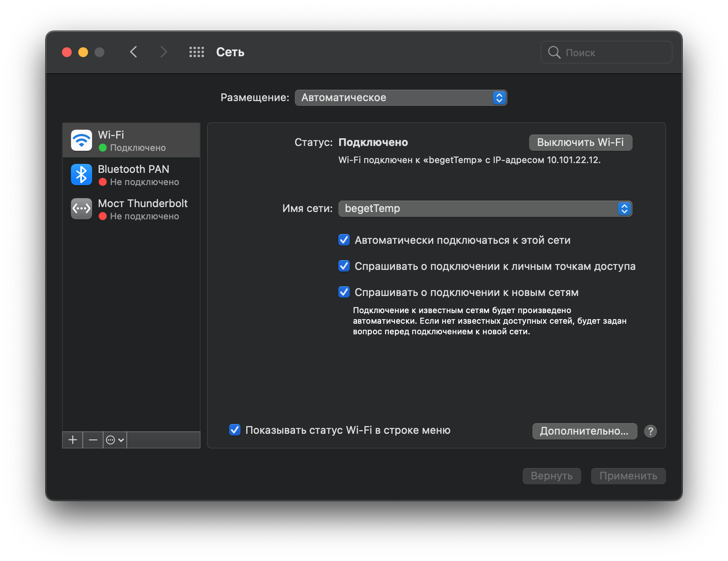Click the Применить button
The width and height of the screenshot is (728, 561).
pyautogui.click(x=628, y=476)
